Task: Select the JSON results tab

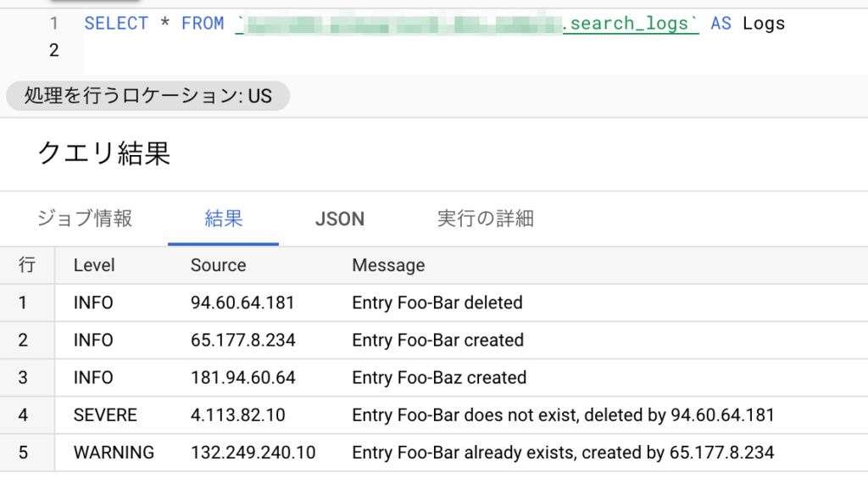Action: tap(339, 219)
